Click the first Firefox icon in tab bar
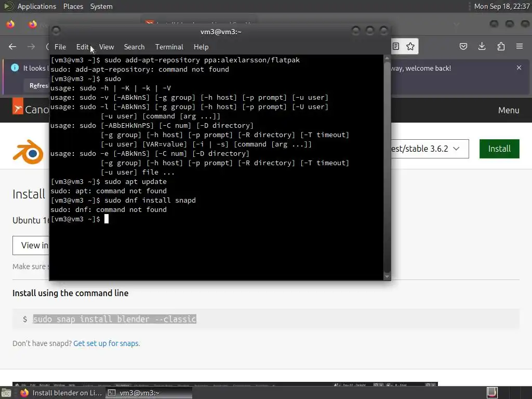Viewport: 532px width, 399px height. (10, 24)
